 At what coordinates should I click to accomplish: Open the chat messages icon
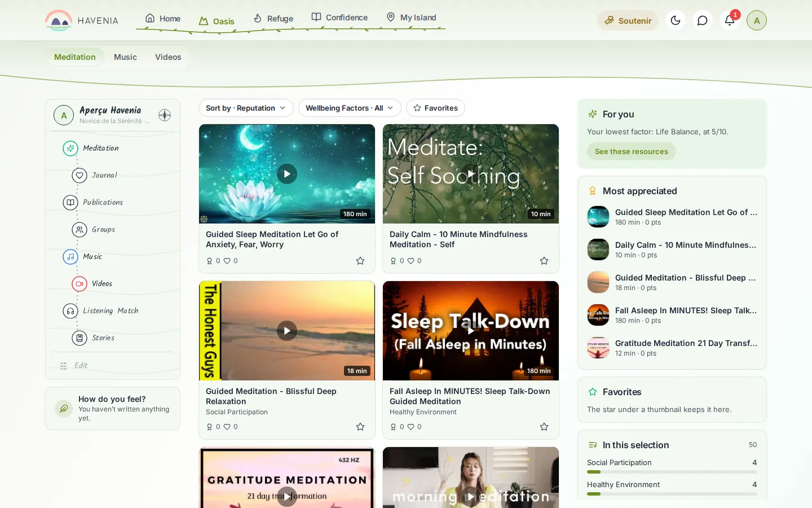(703, 20)
